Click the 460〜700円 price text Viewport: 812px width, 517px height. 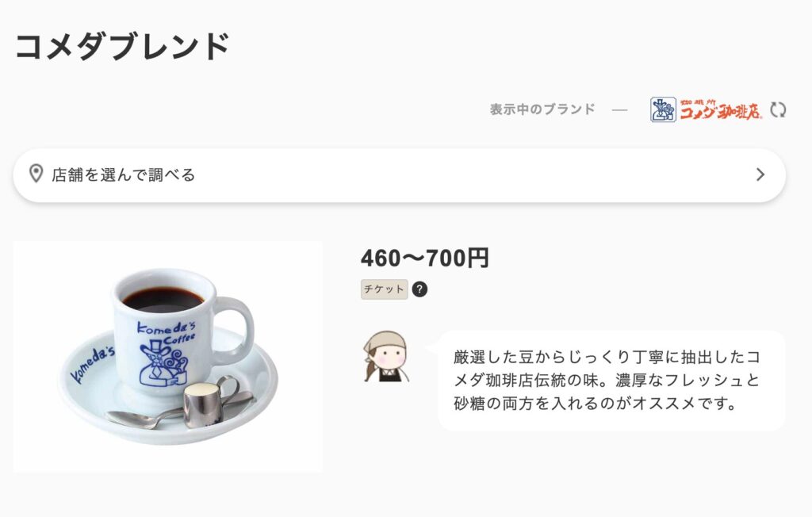click(425, 258)
